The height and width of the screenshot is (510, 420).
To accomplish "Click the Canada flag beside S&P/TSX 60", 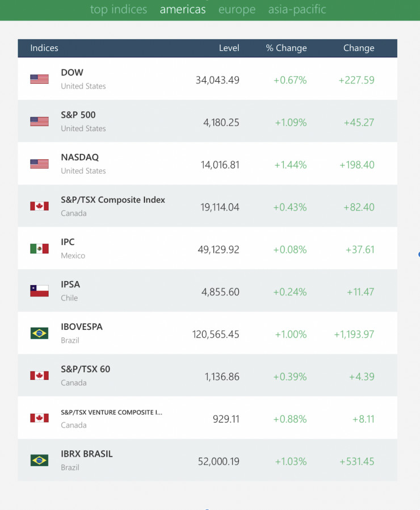I will pos(39,375).
